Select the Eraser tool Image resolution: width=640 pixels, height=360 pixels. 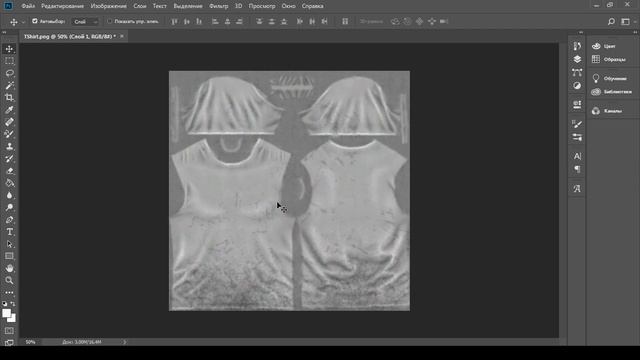tap(9, 171)
